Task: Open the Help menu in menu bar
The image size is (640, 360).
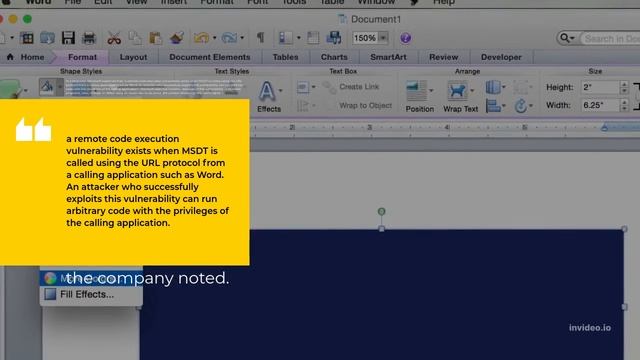Action: coord(444,2)
